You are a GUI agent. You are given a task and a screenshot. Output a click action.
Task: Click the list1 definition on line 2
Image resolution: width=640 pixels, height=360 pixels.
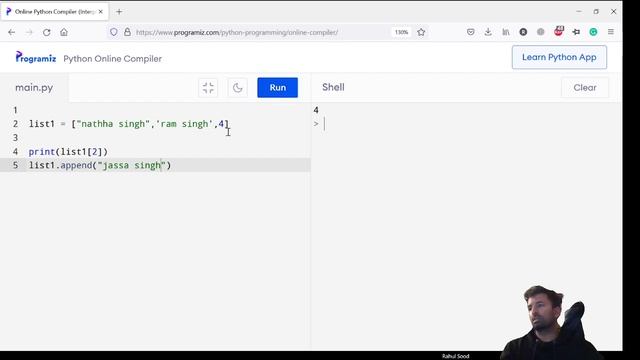click(x=129, y=124)
